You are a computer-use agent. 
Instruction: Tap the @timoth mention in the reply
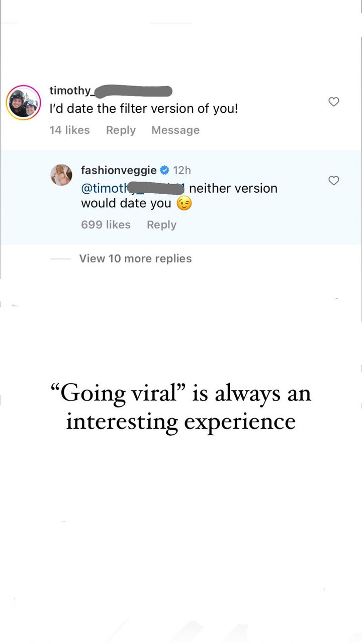click(x=133, y=189)
